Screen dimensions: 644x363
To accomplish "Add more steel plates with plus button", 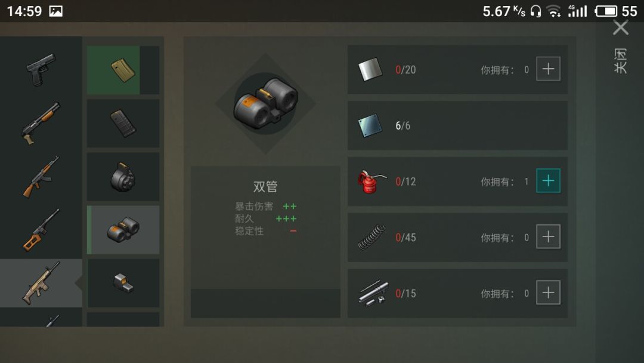I will point(549,69).
